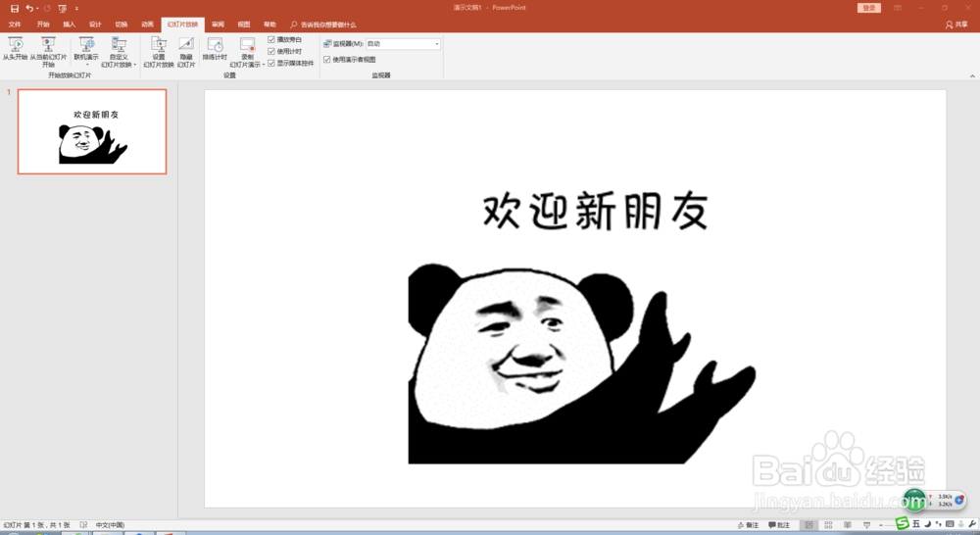Open IME wrench settings icon
The image size is (980, 535).
pyautogui.click(x=972, y=524)
